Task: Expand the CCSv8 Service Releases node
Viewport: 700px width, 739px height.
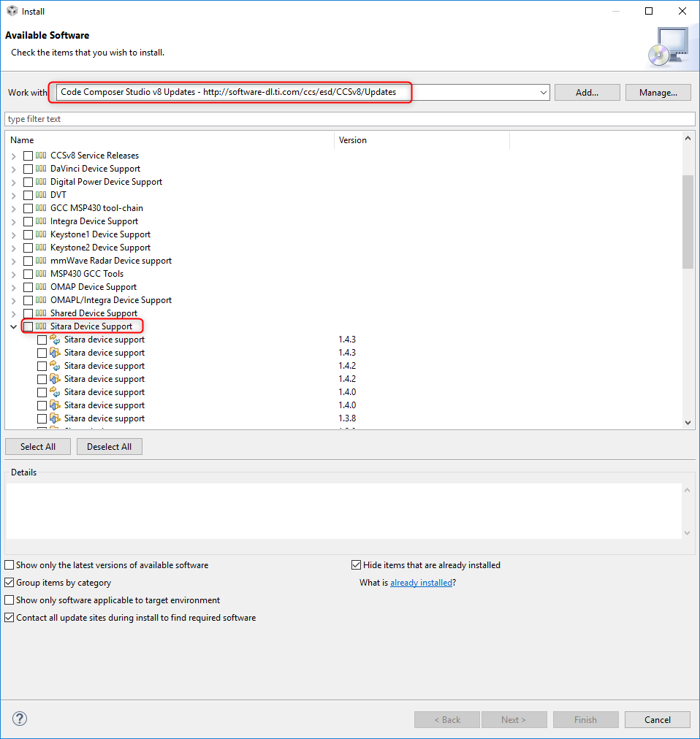Action: 14,156
